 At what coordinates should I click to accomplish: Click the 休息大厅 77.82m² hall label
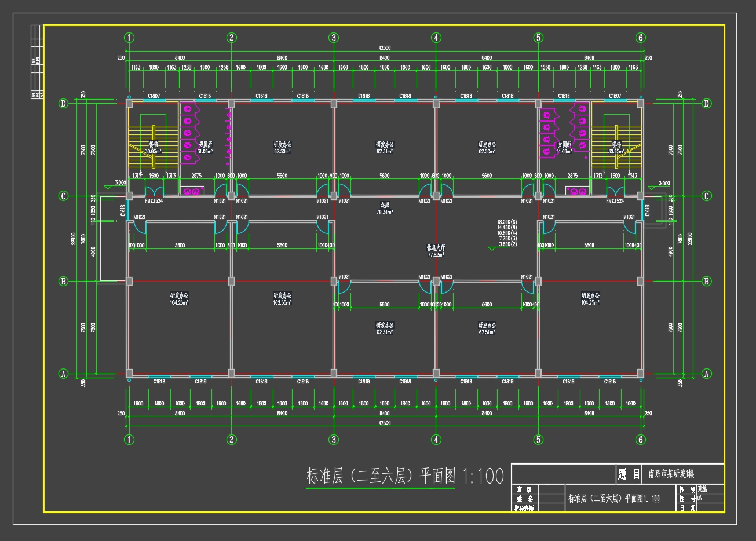436,250
